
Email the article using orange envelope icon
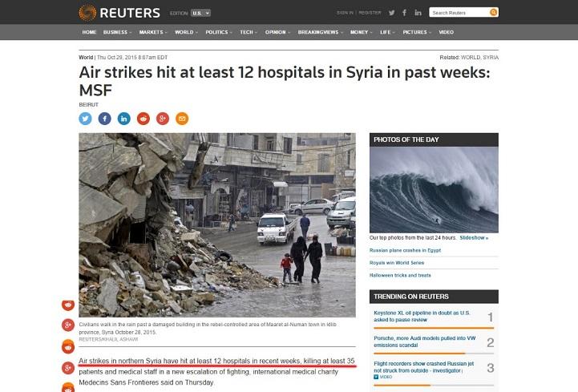pos(182,119)
